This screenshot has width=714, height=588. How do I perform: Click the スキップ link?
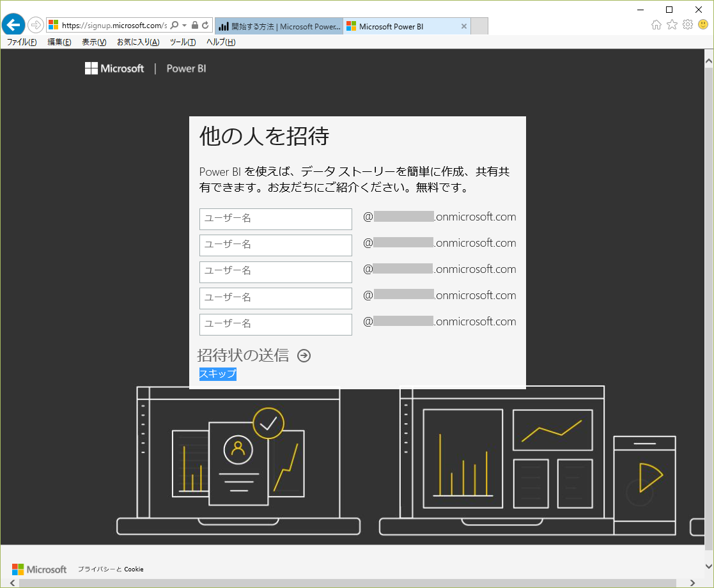click(x=218, y=374)
